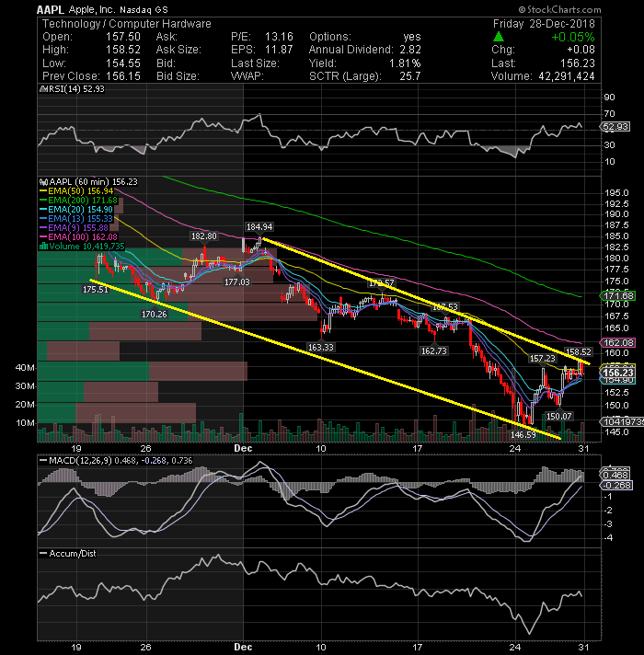
Task: Click the 146.59 bottom price label
Action: point(523,434)
